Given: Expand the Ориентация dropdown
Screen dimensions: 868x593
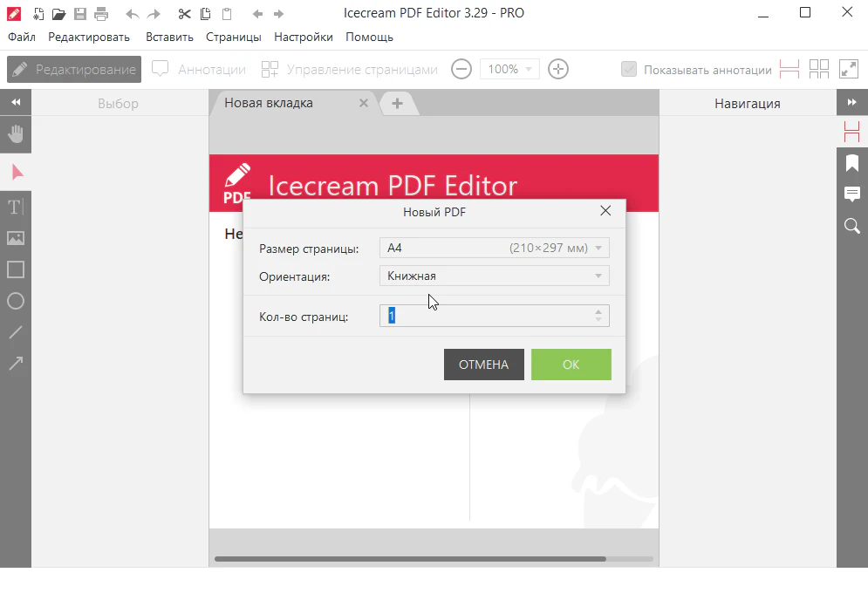Looking at the screenshot, I should coord(494,276).
